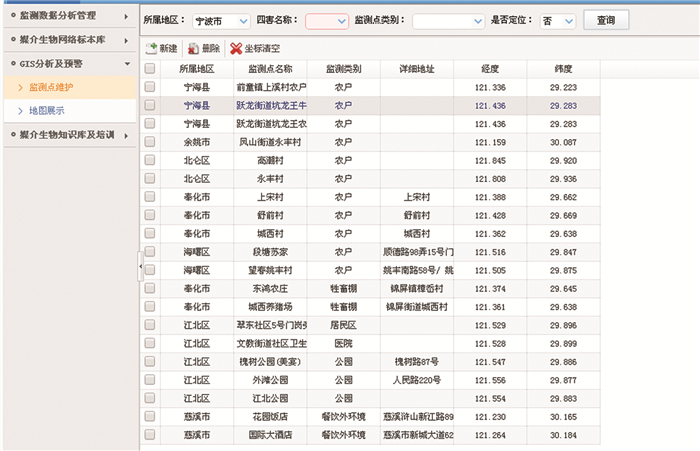Open the 四害名称 dropdown
This screenshot has width=700, height=451.
(340, 20)
